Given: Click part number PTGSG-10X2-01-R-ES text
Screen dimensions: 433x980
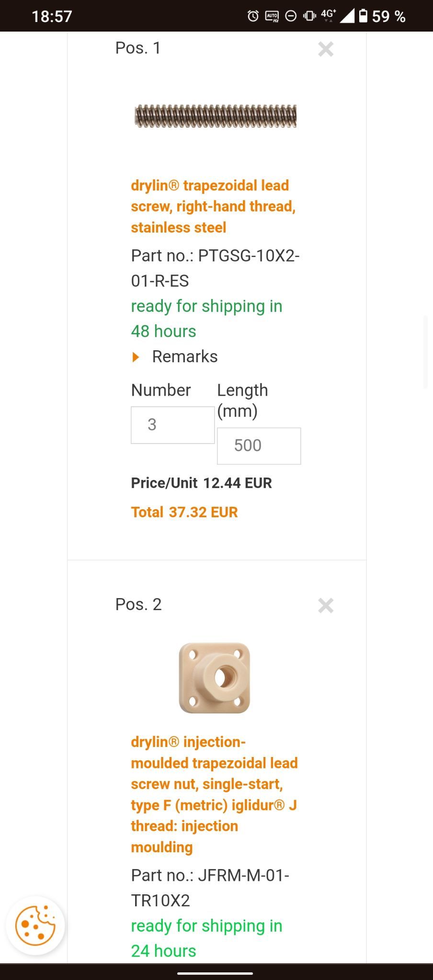Looking at the screenshot, I should [x=215, y=268].
